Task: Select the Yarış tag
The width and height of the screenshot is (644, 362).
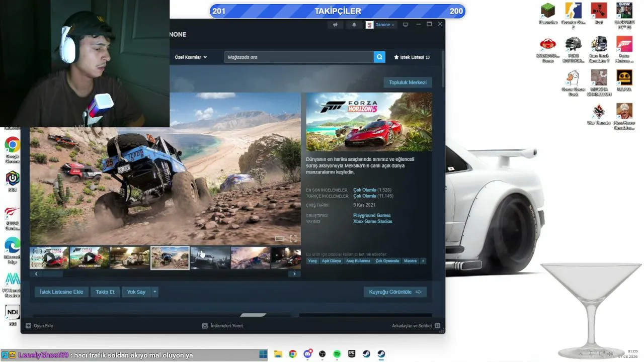Action: pos(312,261)
